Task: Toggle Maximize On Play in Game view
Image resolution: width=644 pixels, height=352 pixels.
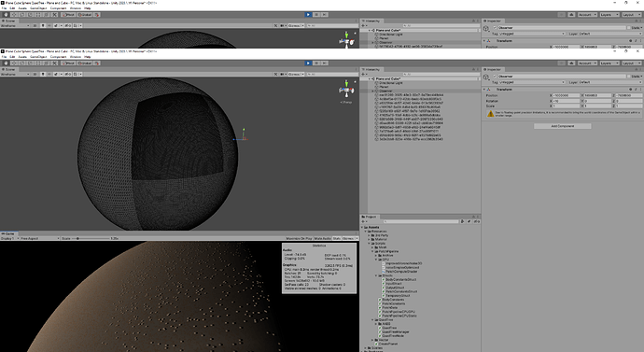Action: coord(299,238)
